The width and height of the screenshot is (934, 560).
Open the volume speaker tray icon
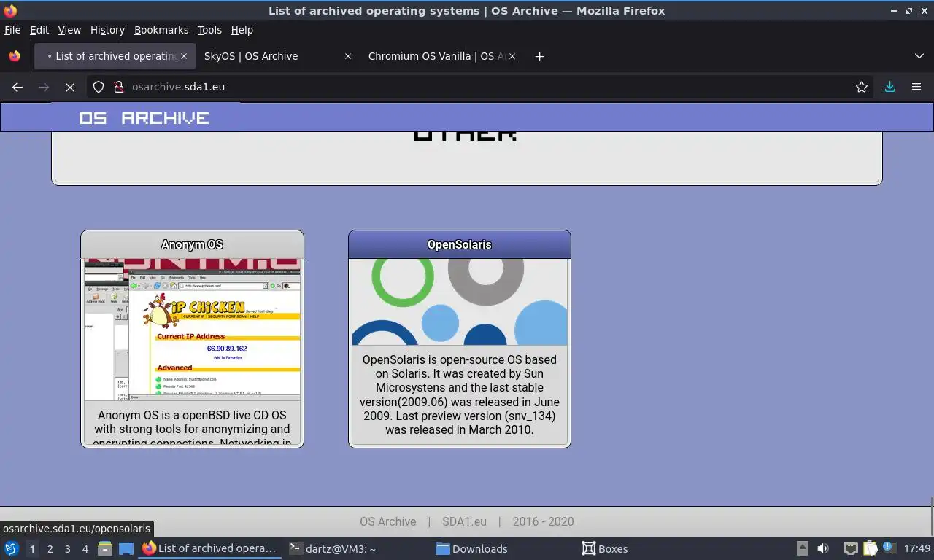[823, 548]
